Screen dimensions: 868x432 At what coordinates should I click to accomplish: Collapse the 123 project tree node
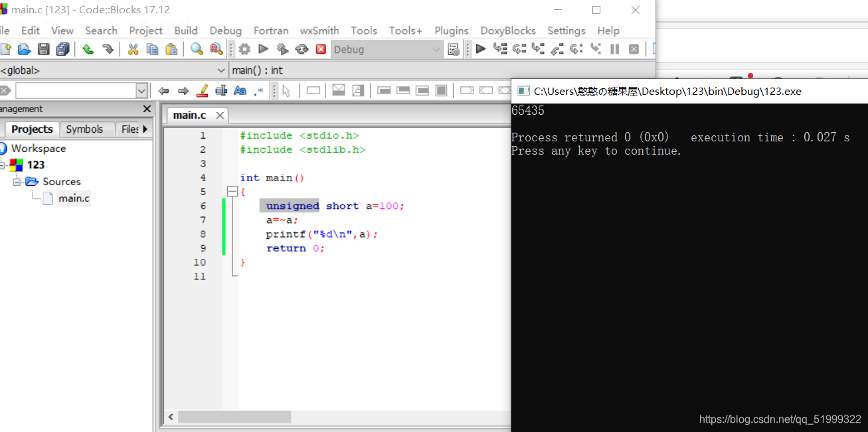2,165
